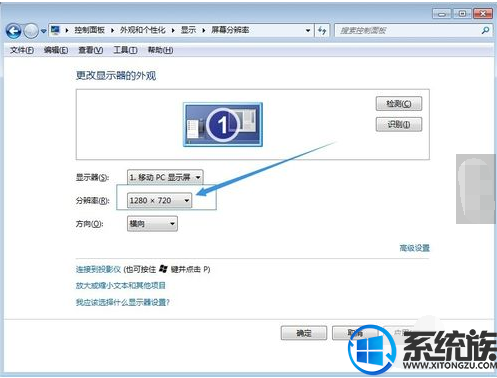Click the refresh button beside address bar
Viewport: 497px width, 378px height.
point(322,31)
